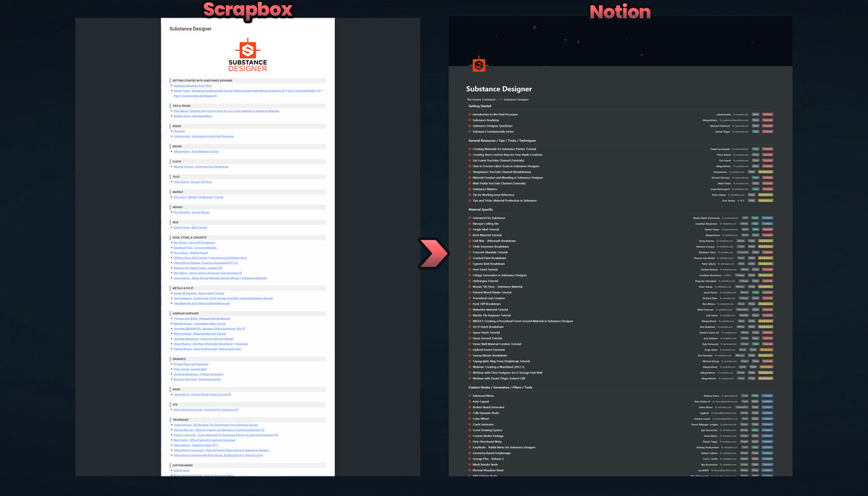This screenshot has width=868, height=496.
Task: Open Daniel Thiger - Mud Tutorial link in Scrapbox
Action: click(190, 228)
